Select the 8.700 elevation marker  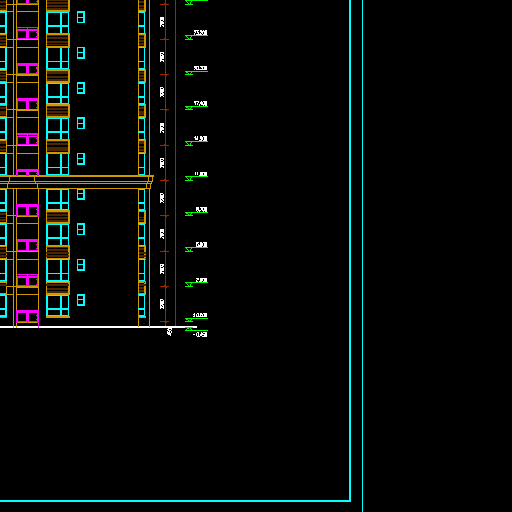click(197, 212)
